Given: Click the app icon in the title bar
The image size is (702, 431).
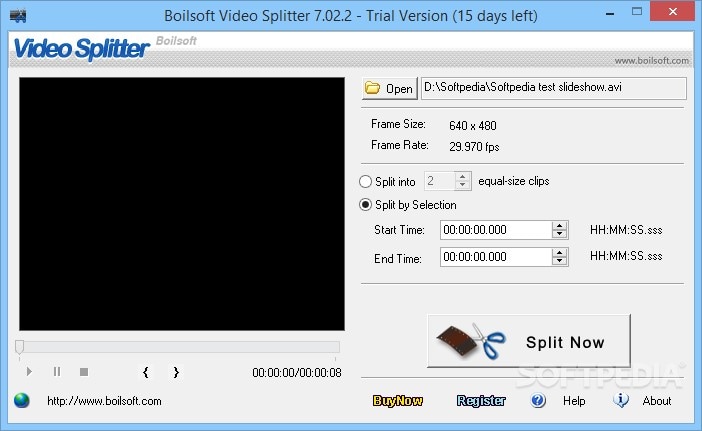Looking at the screenshot, I should coord(17,16).
